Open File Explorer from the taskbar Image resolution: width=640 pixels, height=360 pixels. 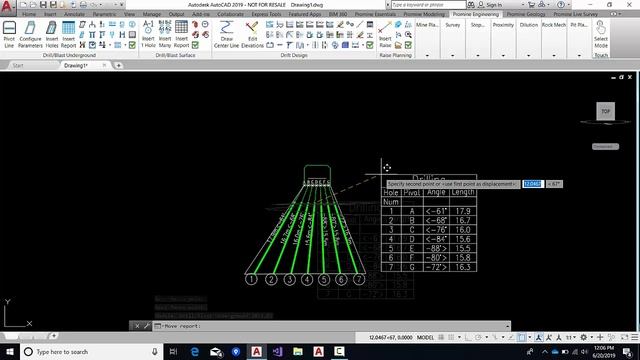point(298,351)
